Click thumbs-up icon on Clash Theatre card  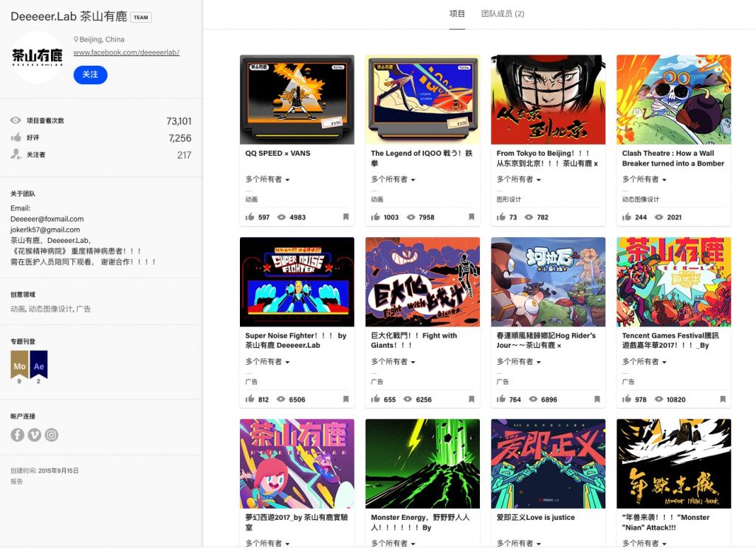tap(626, 216)
